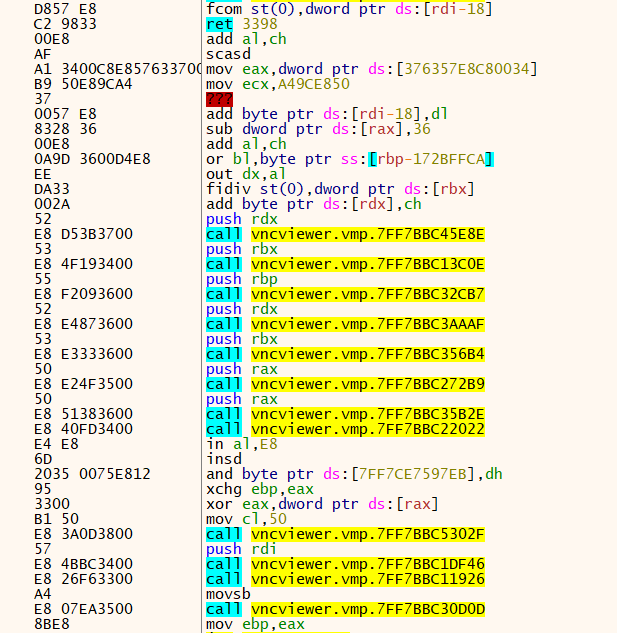Click opcode bytes 'D857 E8'
This screenshot has width=617, height=633.
(x=65, y=9)
